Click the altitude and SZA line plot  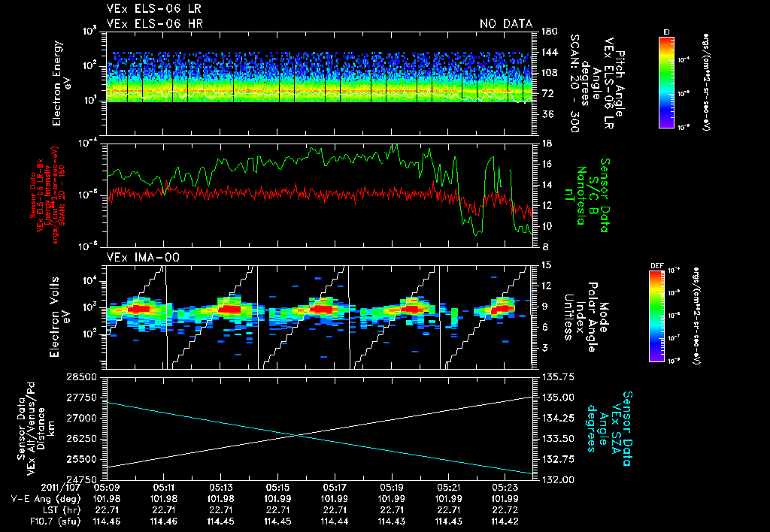click(x=319, y=428)
